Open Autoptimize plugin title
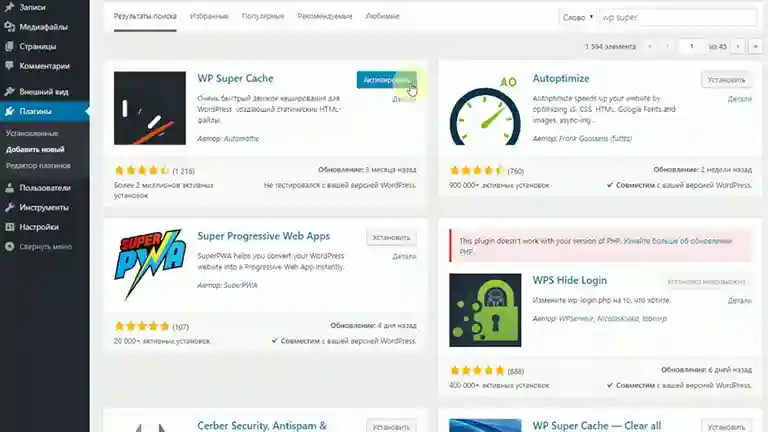Image resolution: width=768 pixels, height=432 pixels. (561, 78)
